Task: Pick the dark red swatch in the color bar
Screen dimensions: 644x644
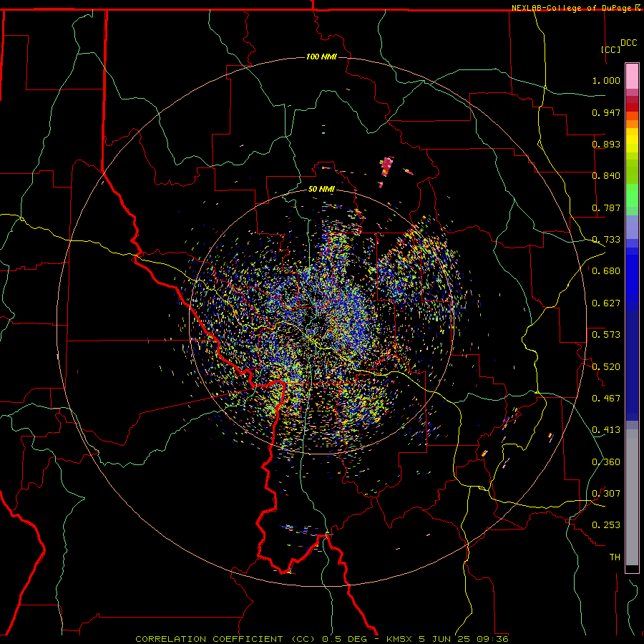Action: 632,107
